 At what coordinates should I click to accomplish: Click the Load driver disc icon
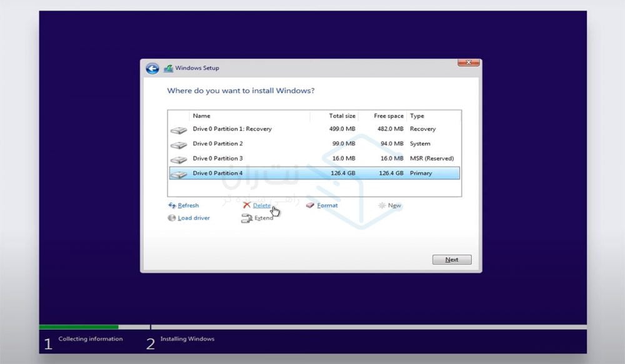point(172,218)
